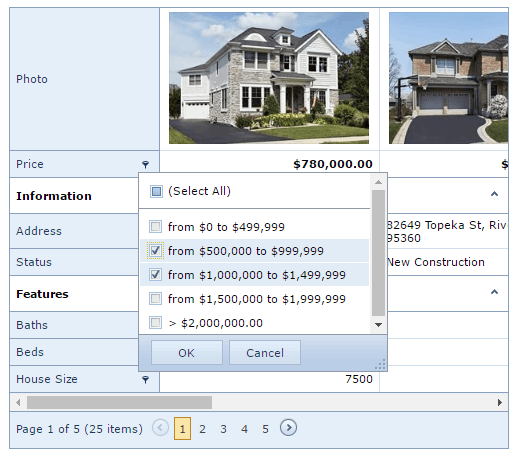Click the horizontal scrollbar thumb
The width and height of the screenshot is (522, 457).
tap(119, 402)
